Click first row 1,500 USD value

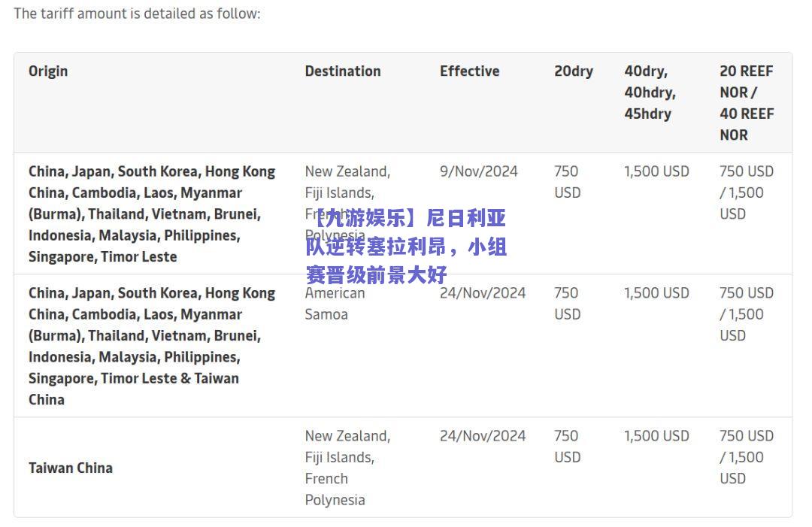coord(656,171)
